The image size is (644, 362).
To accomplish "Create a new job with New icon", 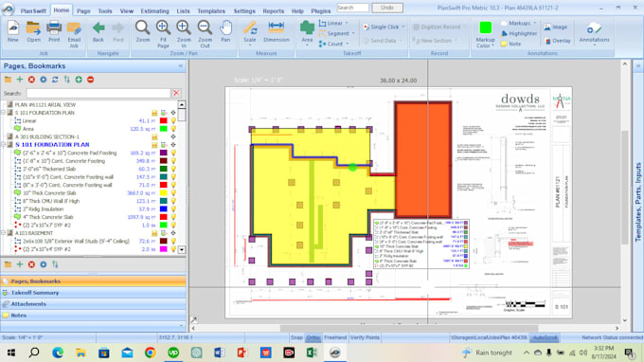I will 12,31.
